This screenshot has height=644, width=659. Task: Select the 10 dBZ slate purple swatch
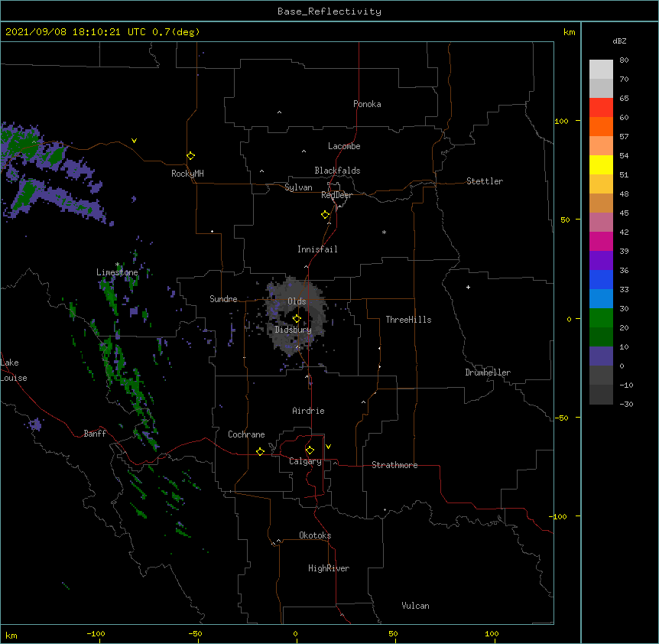[x=601, y=356]
